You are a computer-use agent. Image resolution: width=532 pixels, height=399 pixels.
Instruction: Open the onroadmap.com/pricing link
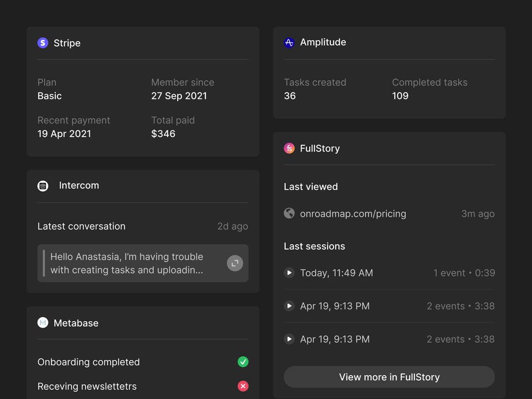pos(353,214)
